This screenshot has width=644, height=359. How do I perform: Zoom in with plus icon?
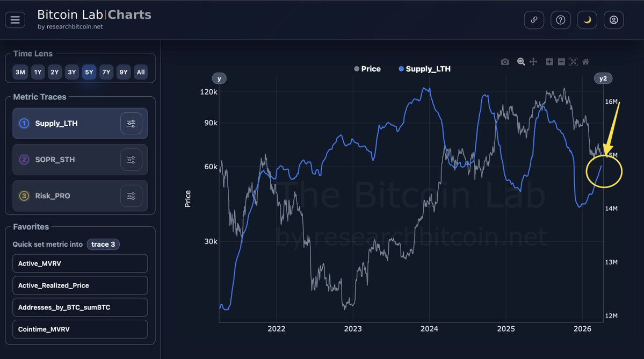[x=549, y=62]
